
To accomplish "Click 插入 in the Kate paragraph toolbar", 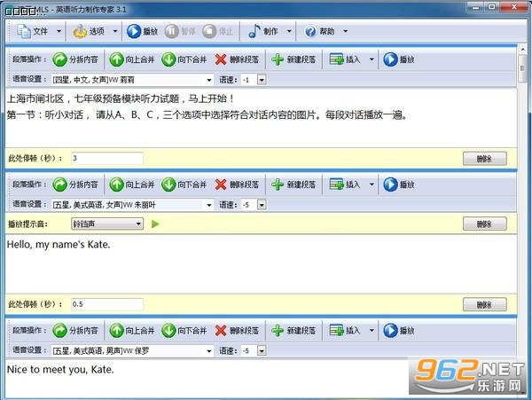I will pyautogui.click(x=345, y=184).
